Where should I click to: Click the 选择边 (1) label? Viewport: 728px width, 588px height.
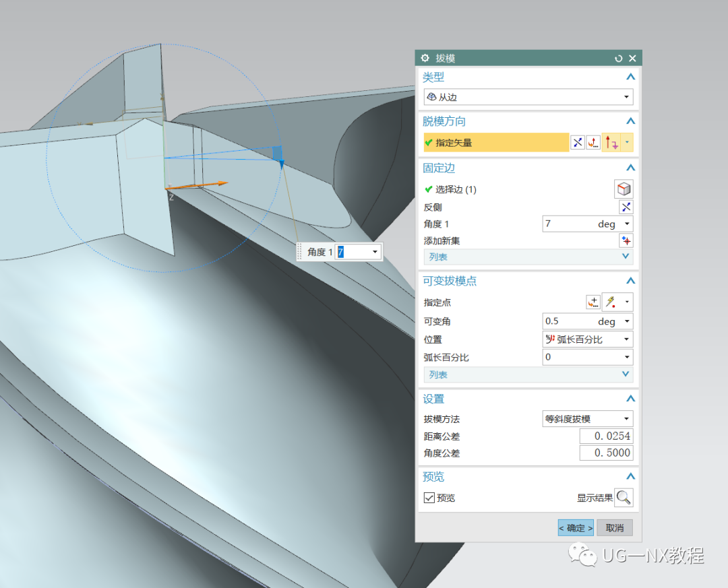click(456, 189)
